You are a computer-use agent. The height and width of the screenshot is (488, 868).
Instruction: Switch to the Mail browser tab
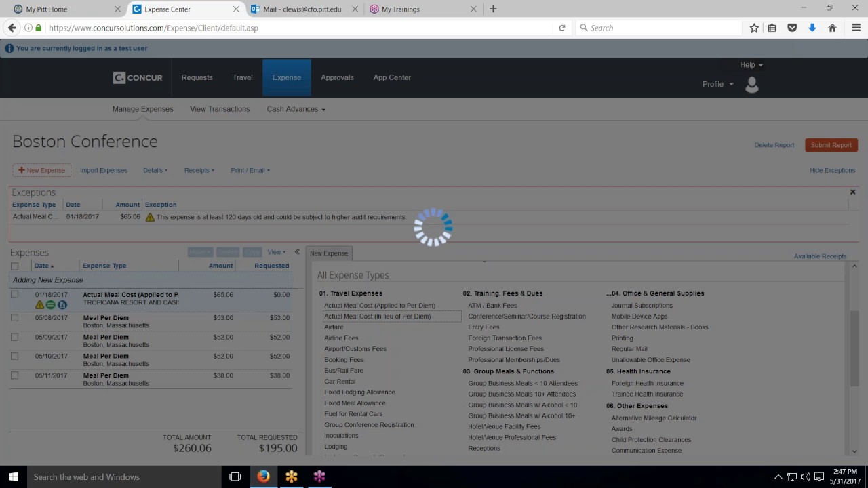click(x=305, y=9)
